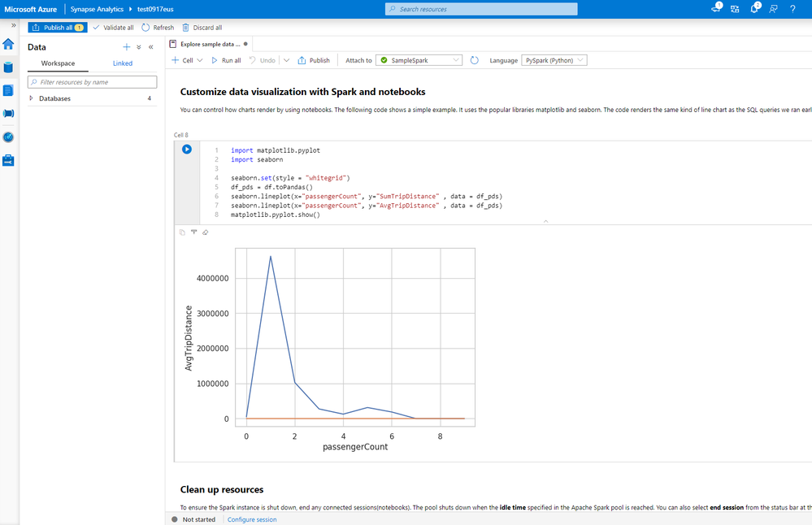
Task: Click Publish in notebook toolbar
Action: [314, 61]
